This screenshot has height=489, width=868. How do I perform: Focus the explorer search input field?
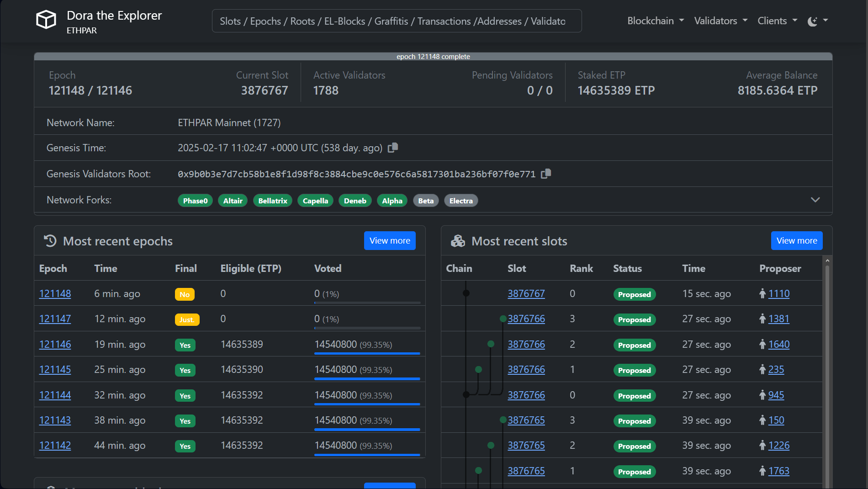click(397, 21)
